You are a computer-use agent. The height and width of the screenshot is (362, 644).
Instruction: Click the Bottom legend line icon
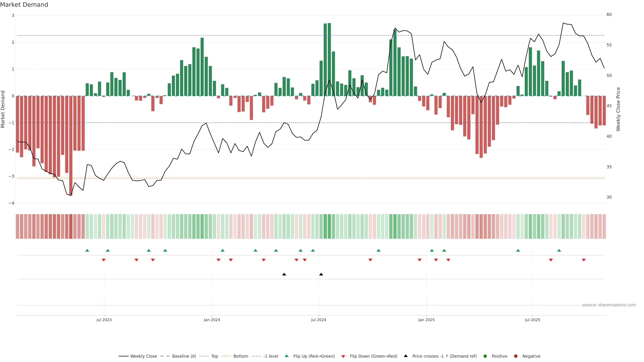(227, 356)
